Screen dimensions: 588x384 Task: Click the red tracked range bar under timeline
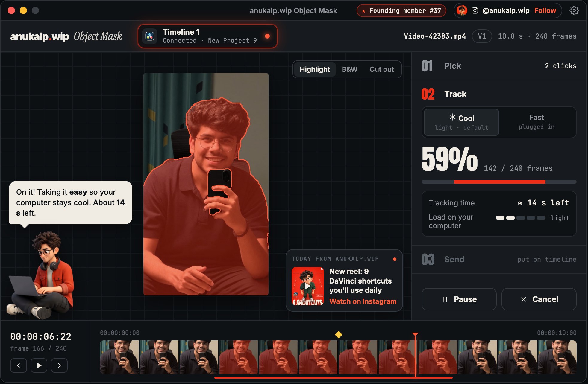[x=333, y=378]
